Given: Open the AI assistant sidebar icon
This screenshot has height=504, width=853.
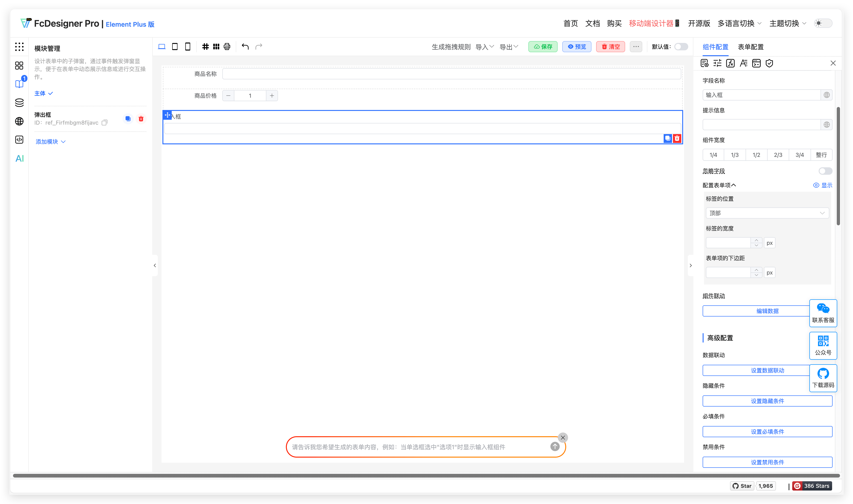Looking at the screenshot, I should (x=19, y=158).
